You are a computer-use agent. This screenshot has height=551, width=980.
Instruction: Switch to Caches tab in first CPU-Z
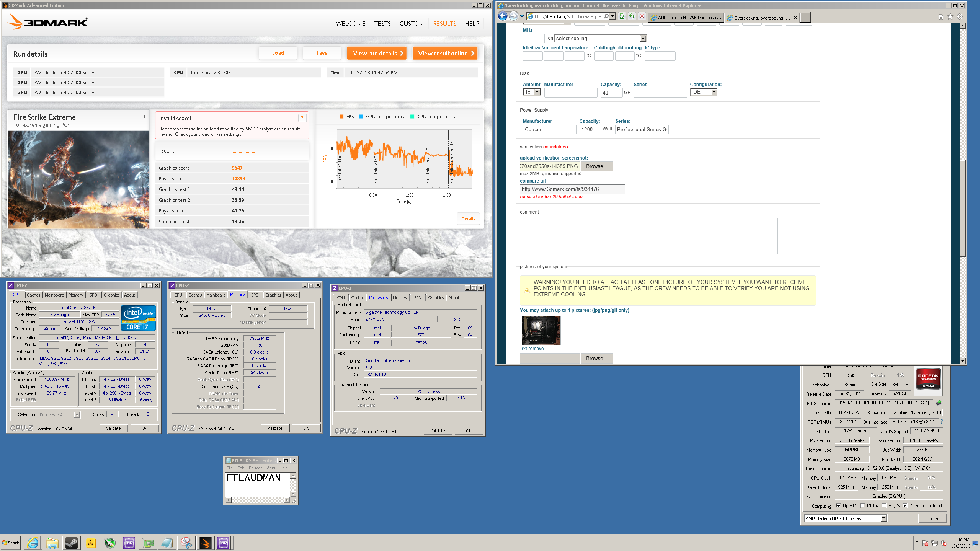point(33,295)
